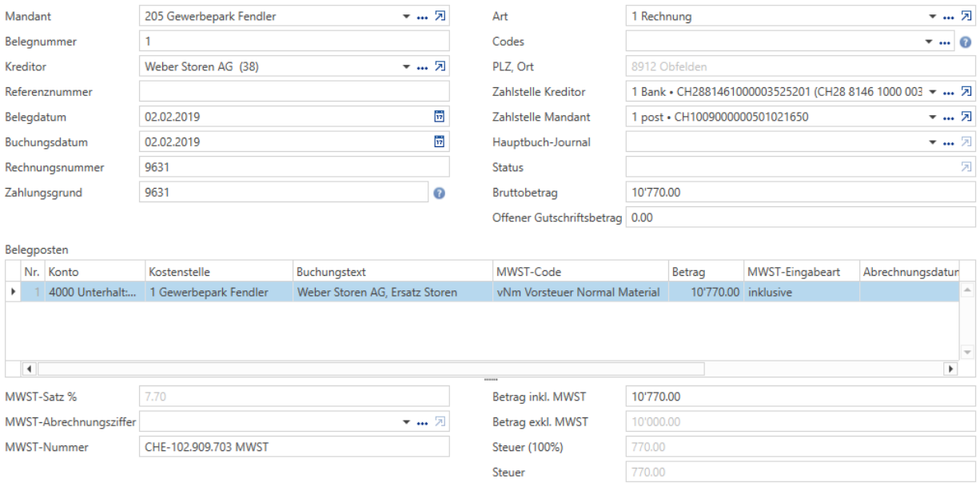Open MWST-Abrechnungsziffer lookup ellipsis button

click(422, 421)
